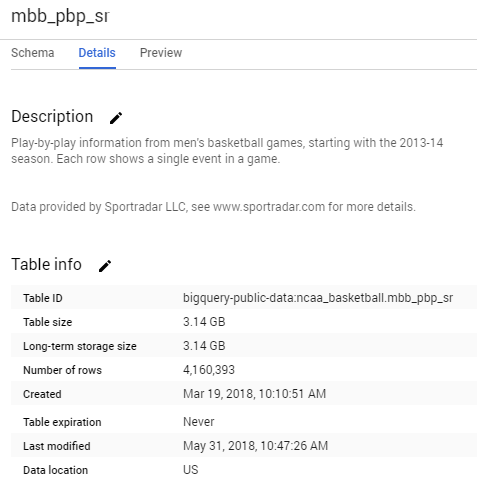Click the Description heading
The width and height of the screenshot is (477, 489).
pyautogui.click(x=52, y=117)
